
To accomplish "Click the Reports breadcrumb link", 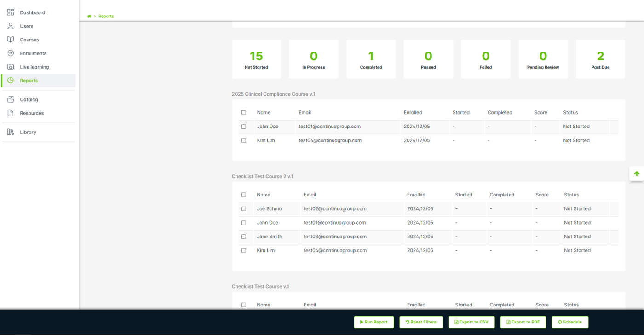I will (x=106, y=16).
